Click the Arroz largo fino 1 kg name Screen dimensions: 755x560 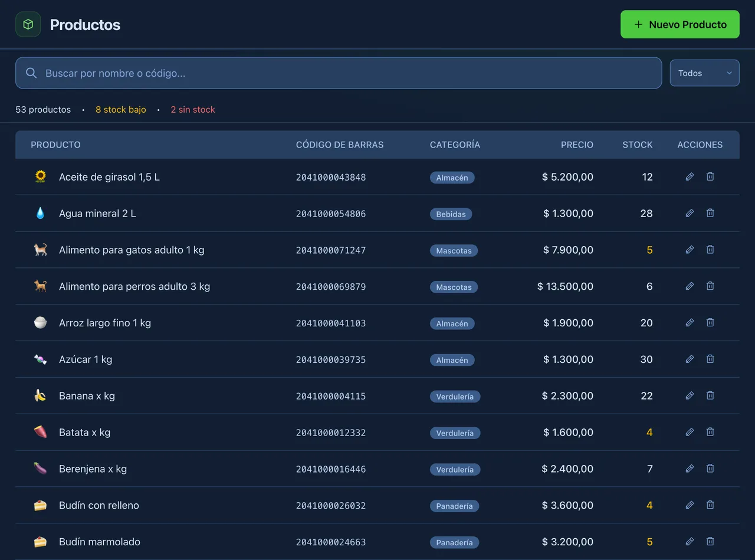click(x=105, y=323)
